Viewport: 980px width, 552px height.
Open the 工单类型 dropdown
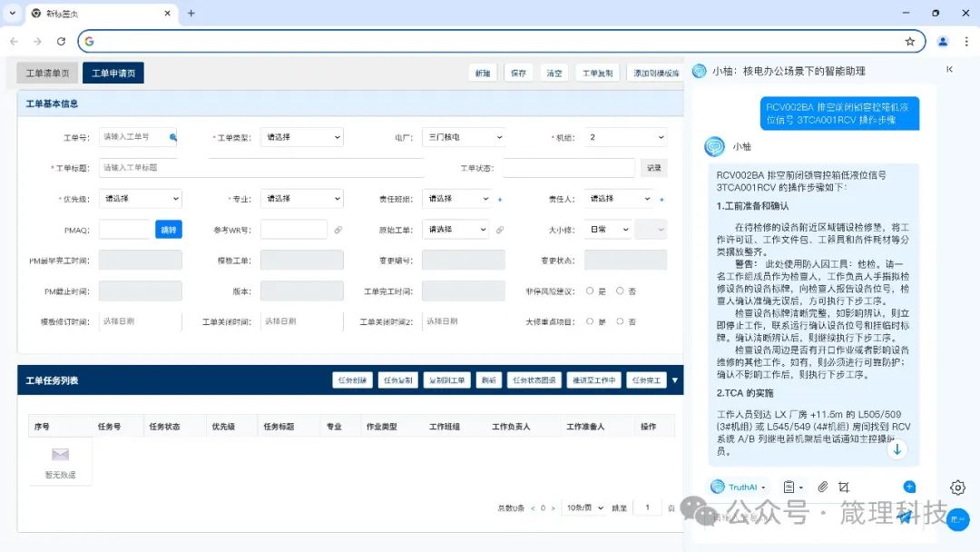click(x=301, y=137)
